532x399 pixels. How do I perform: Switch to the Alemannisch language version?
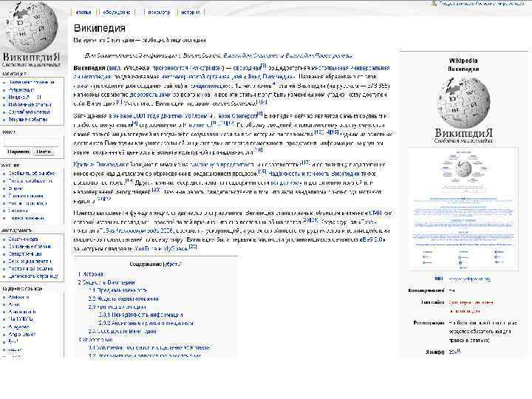click(x=22, y=312)
